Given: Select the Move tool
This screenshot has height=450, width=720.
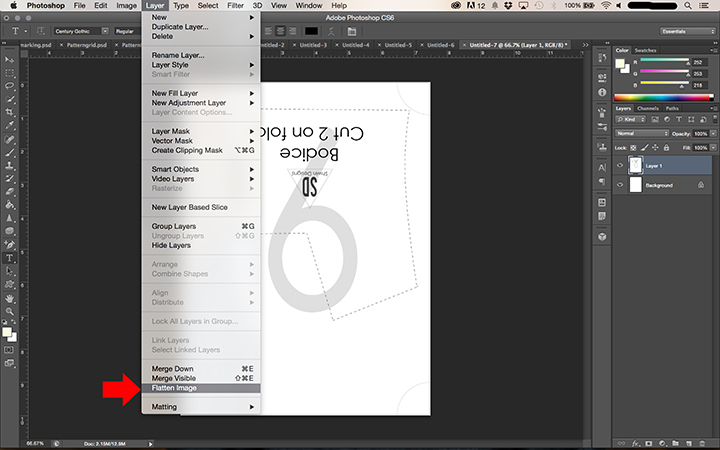Looking at the screenshot, I should [x=9, y=60].
